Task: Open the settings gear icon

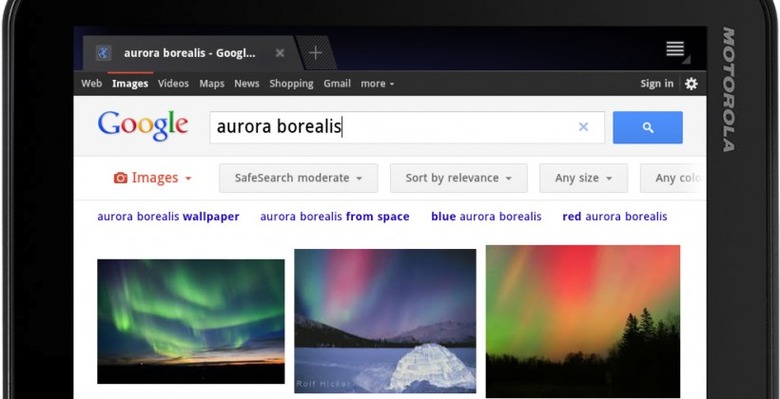Action: pyautogui.click(x=691, y=84)
